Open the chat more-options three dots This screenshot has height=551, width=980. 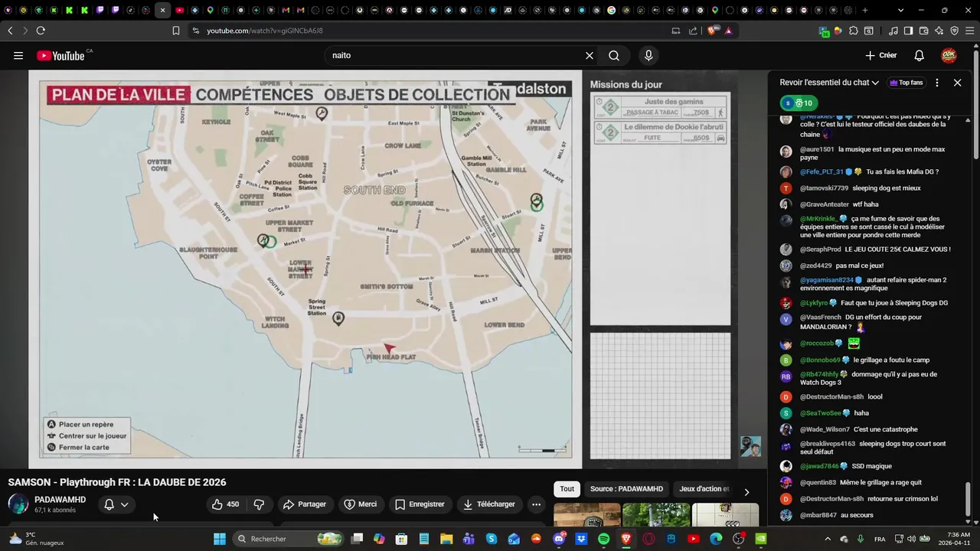[x=937, y=83]
